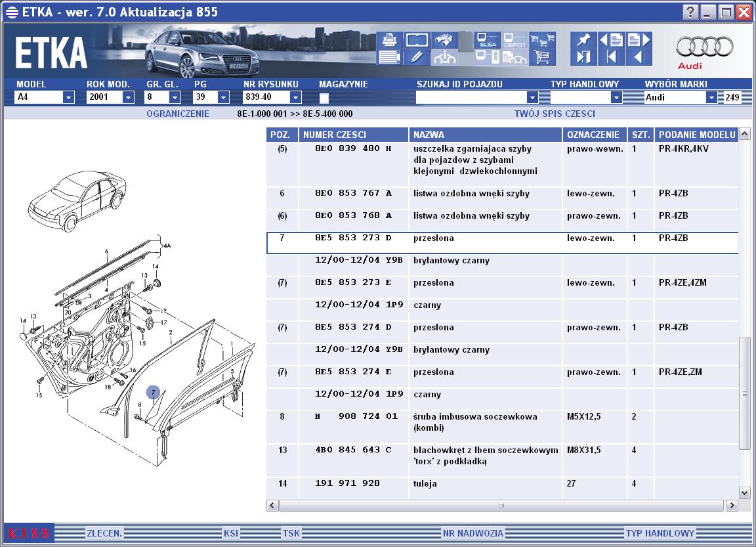Launch the ELSA link icon
This screenshot has height=547, width=756.
coord(487,40)
